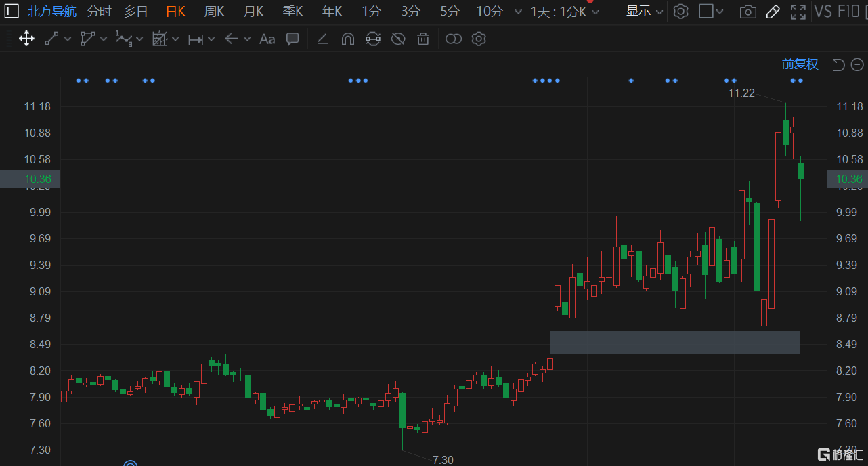
Task: Select the chart measurement ruler tool
Action: pyautogui.click(x=160, y=39)
